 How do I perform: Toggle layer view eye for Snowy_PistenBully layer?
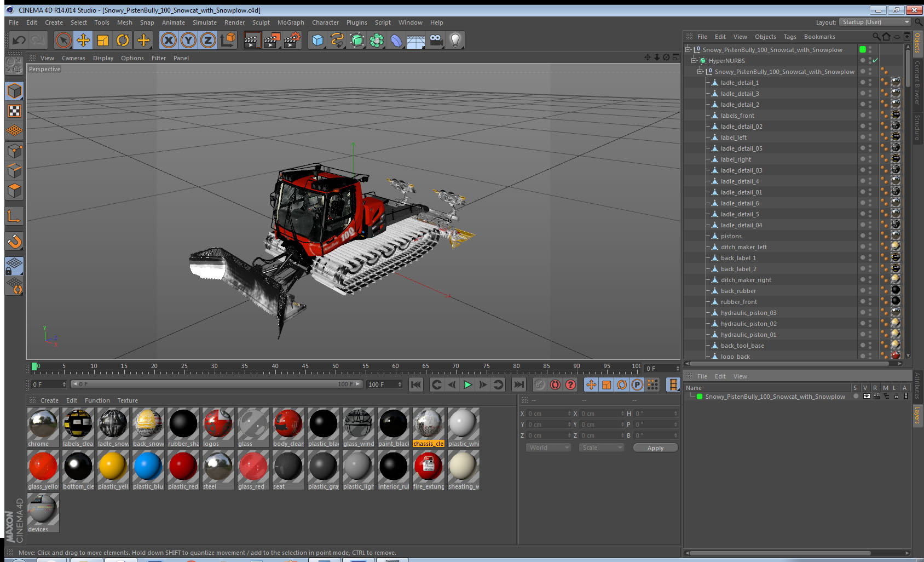(x=866, y=396)
